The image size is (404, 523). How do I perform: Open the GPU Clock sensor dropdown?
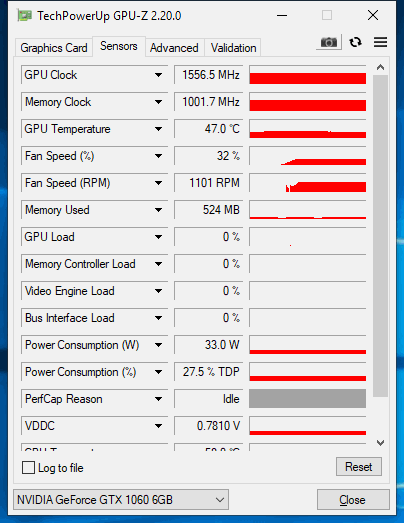click(158, 75)
